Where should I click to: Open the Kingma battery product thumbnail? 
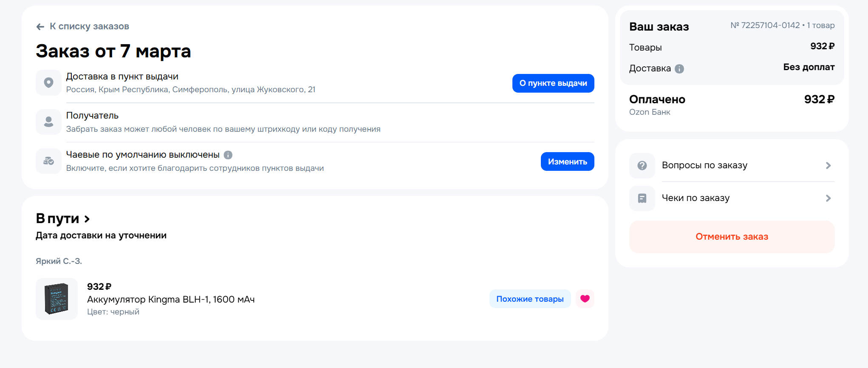[57, 299]
